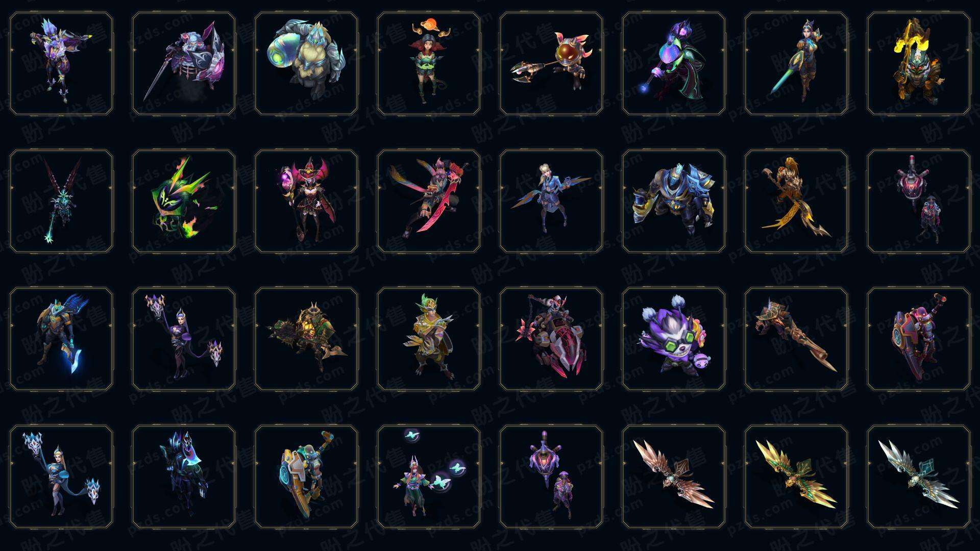This screenshot has height=551, width=980.
Task: Select the bulky blue-and-gold armored golem
Action: coord(674,201)
